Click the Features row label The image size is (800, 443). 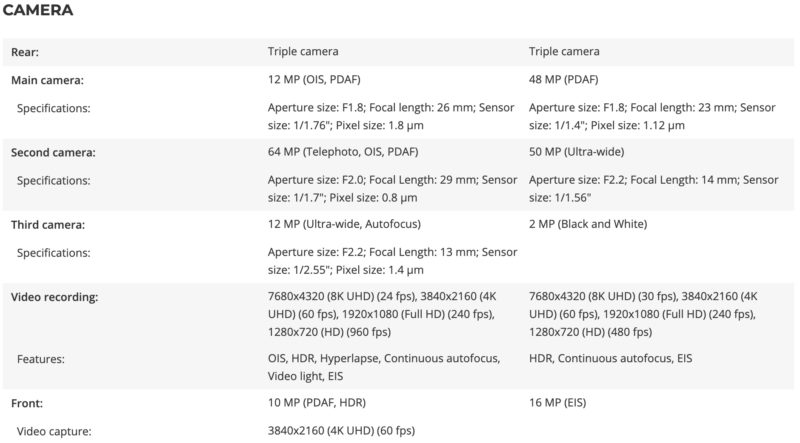[41, 357]
